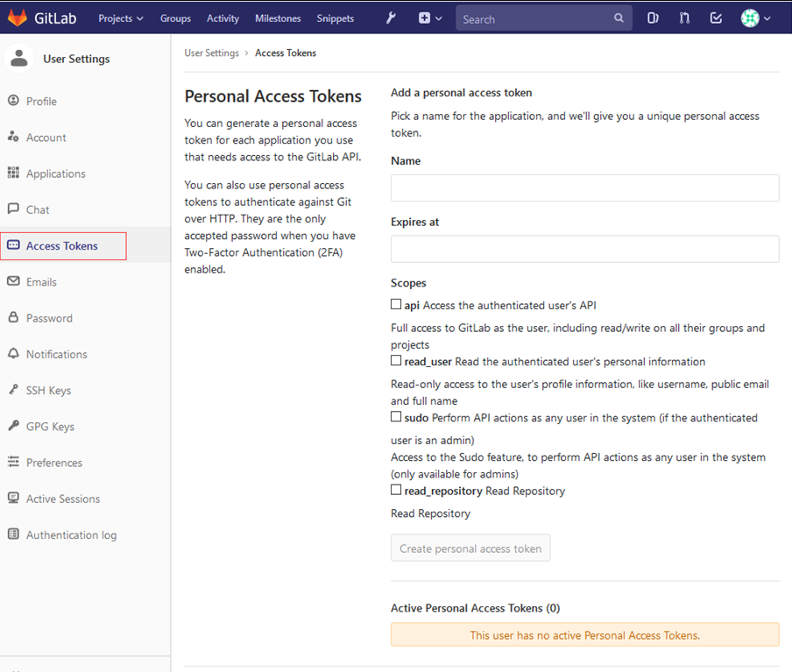Go to Notifications settings
Screen dimensions: 792x672
click(x=57, y=354)
